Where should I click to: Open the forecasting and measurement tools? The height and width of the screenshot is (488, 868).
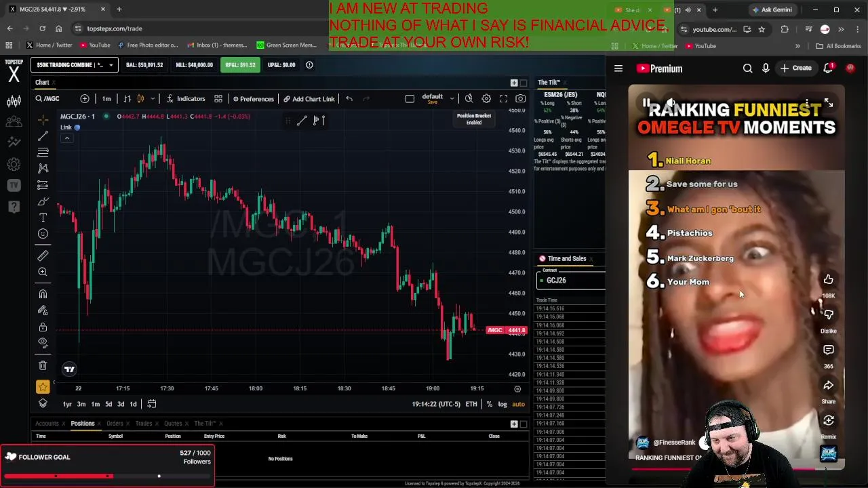(x=43, y=184)
